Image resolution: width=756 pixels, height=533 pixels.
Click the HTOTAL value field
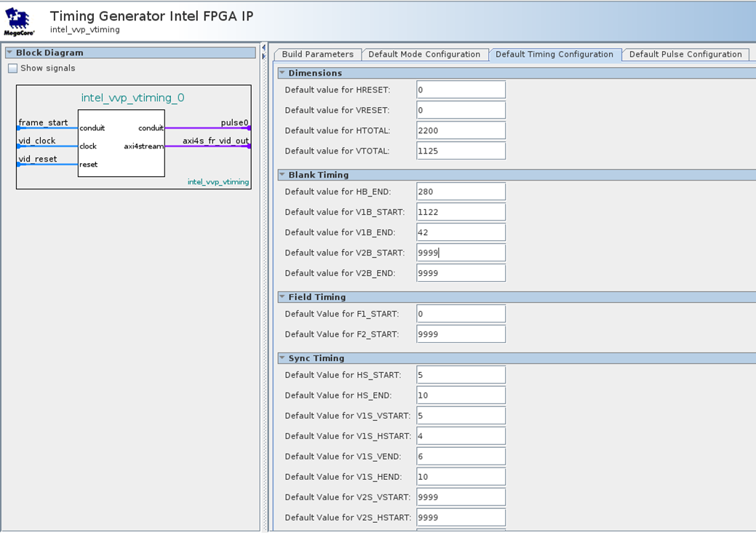[x=461, y=130]
